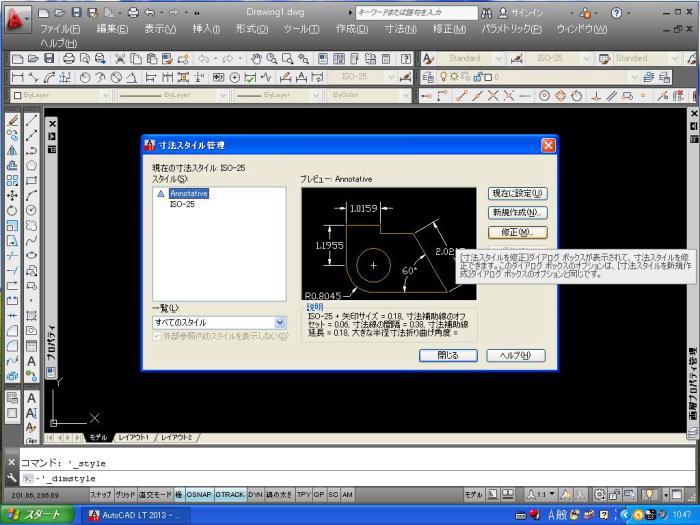
Task: Open the 編集(E) menu
Action: click(x=112, y=29)
